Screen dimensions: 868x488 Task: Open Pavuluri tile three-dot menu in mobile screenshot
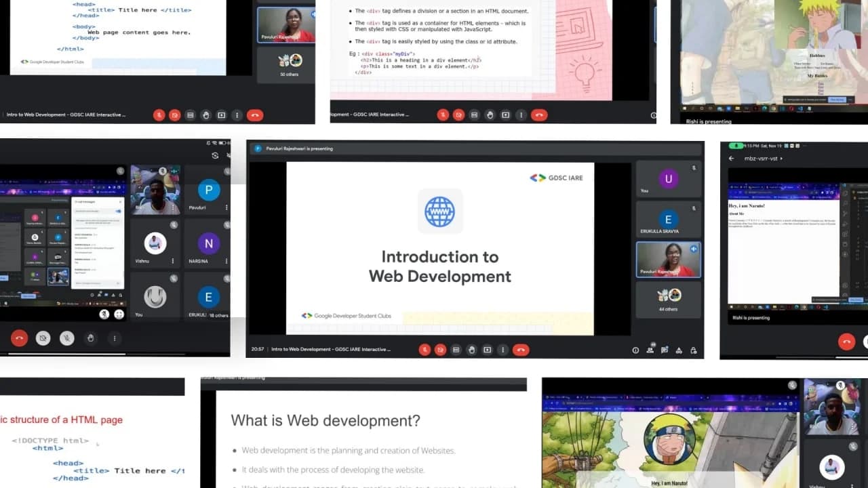tap(226, 207)
